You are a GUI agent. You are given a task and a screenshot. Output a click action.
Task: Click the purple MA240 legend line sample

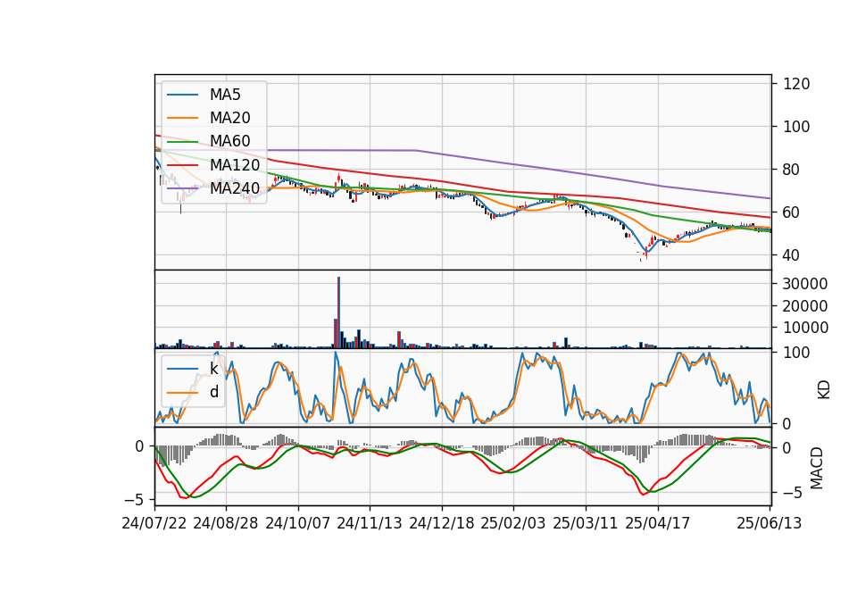coord(182,188)
